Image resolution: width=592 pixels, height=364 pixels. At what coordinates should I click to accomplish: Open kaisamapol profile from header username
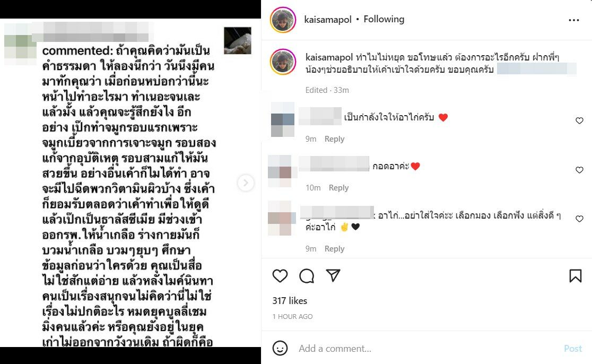point(328,19)
